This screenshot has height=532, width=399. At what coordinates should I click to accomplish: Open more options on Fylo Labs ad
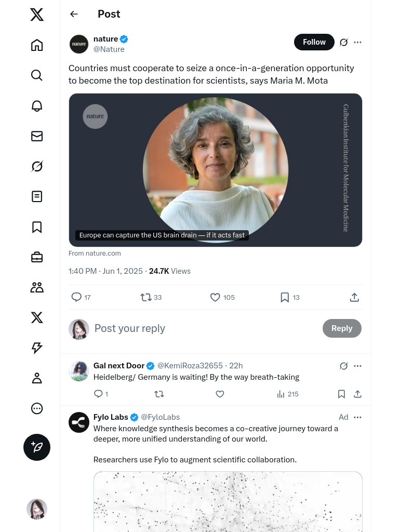[357, 417]
